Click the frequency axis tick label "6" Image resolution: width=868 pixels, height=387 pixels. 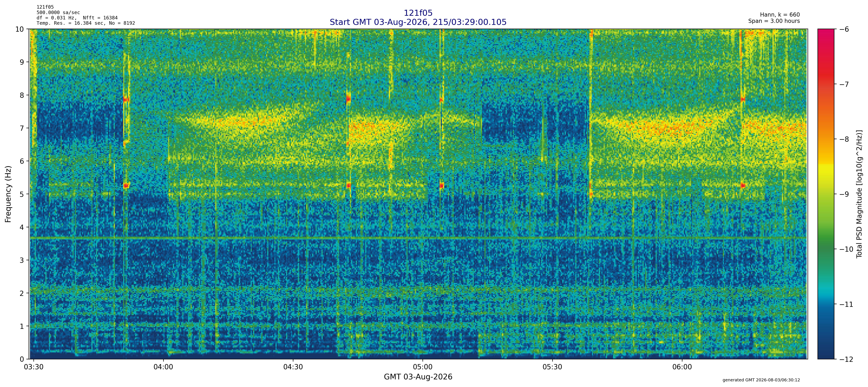point(22,162)
